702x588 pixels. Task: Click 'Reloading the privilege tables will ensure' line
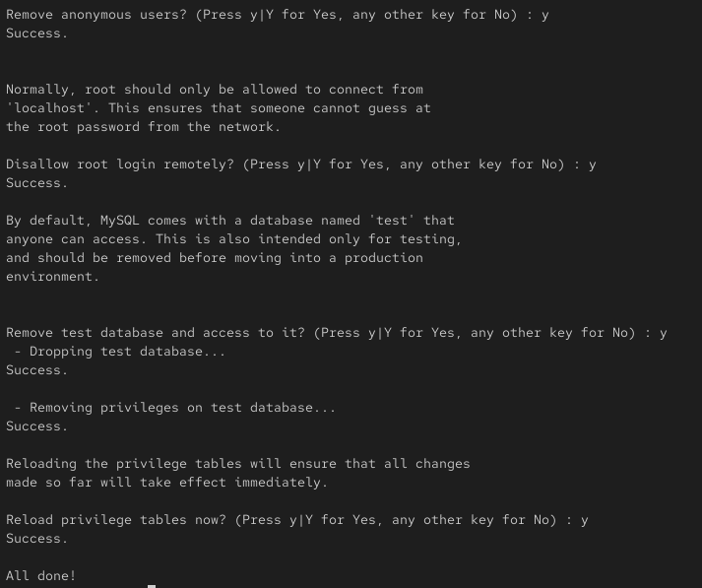pyautogui.click(x=237, y=464)
